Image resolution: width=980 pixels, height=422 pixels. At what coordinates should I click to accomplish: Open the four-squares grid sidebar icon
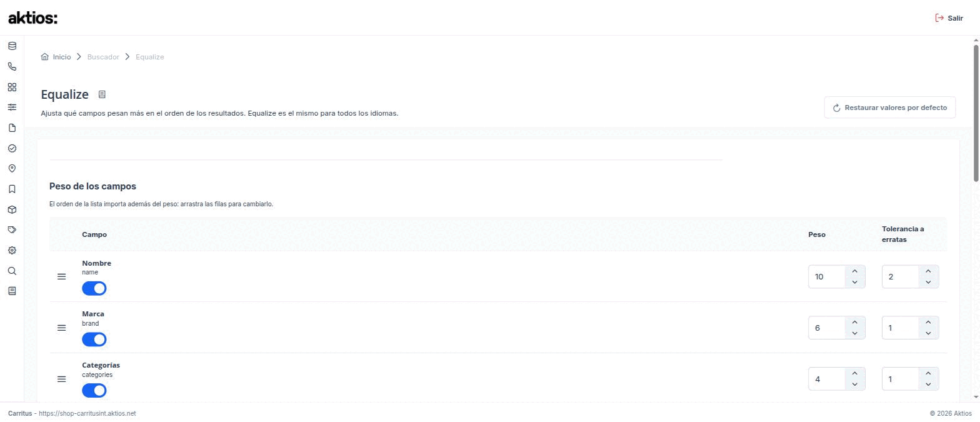point(12,87)
